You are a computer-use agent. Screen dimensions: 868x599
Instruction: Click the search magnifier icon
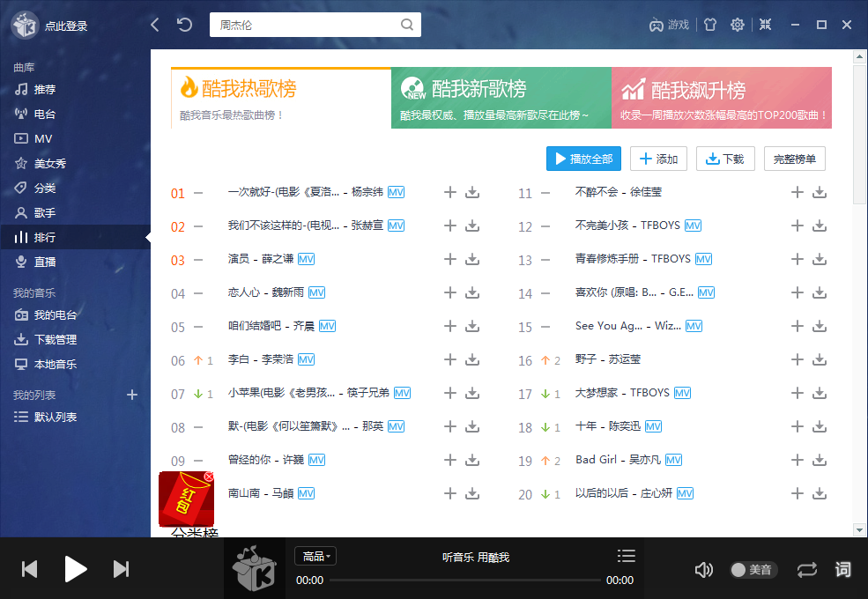click(407, 25)
